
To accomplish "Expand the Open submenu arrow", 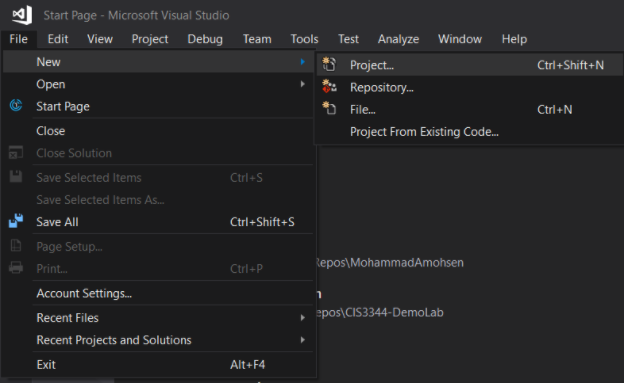I will (303, 84).
